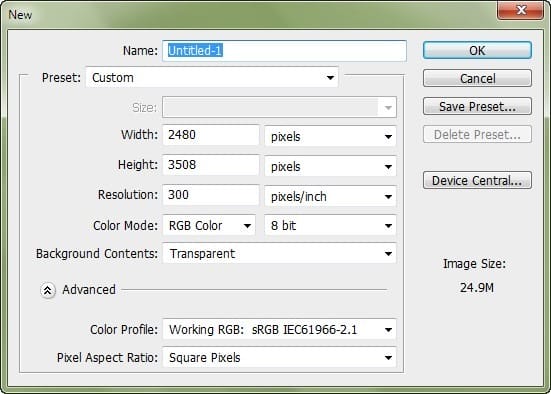The width and height of the screenshot is (551, 394).
Task: Click the Image Size label
Action: tap(474, 264)
